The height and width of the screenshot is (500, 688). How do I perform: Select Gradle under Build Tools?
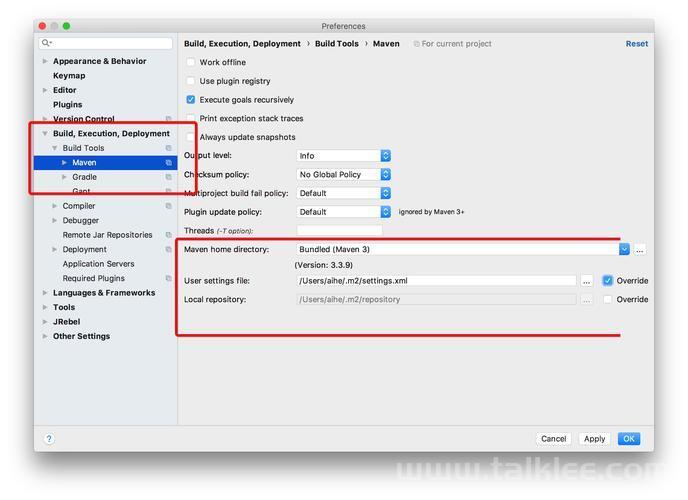pyautogui.click(x=84, y=177)
